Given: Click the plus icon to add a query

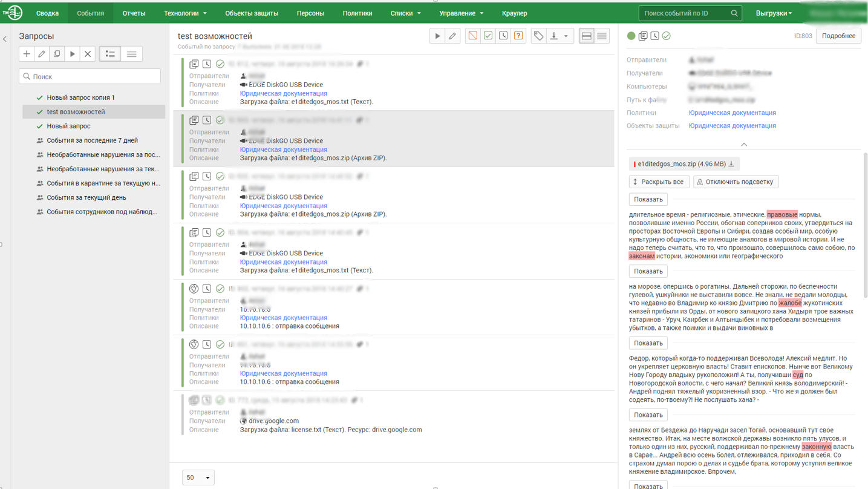Looking at the screenshot, I should point(27,54).
